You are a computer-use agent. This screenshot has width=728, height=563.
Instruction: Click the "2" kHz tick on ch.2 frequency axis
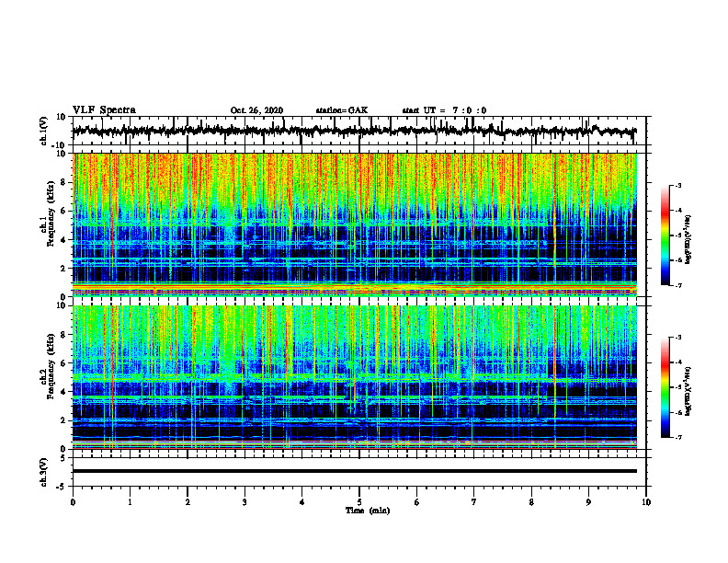coord(63,420)
